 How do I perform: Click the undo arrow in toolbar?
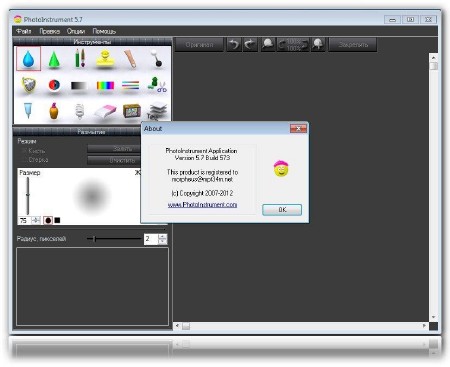pos(234,44)
